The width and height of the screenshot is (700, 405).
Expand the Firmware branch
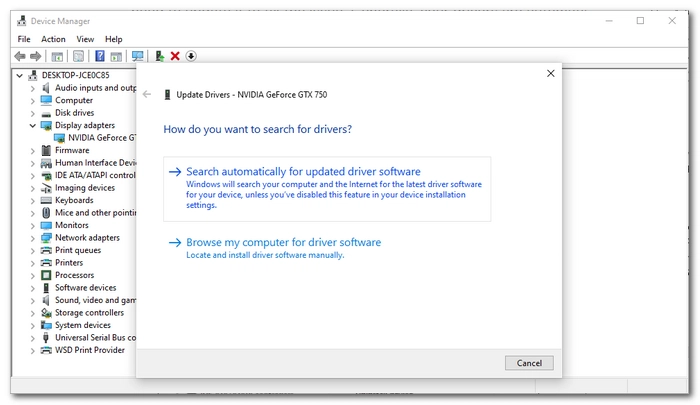pyautogui.click(x=32, y=151)
